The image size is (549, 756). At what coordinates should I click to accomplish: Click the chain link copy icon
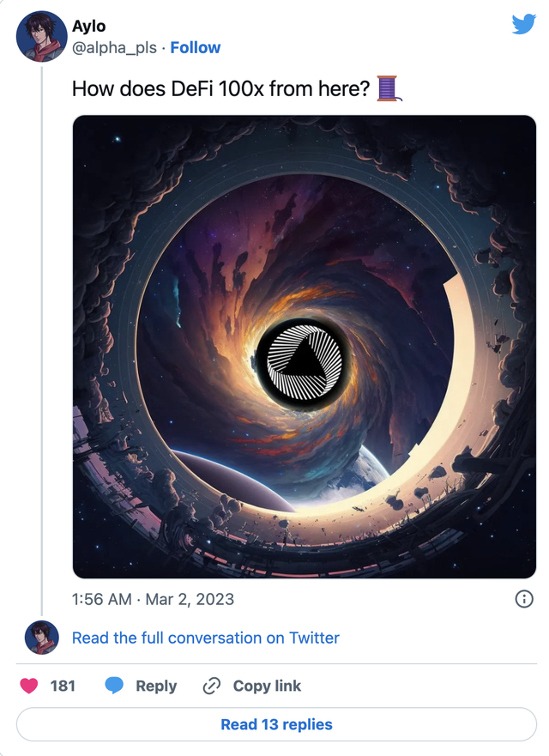pos(212,686)
